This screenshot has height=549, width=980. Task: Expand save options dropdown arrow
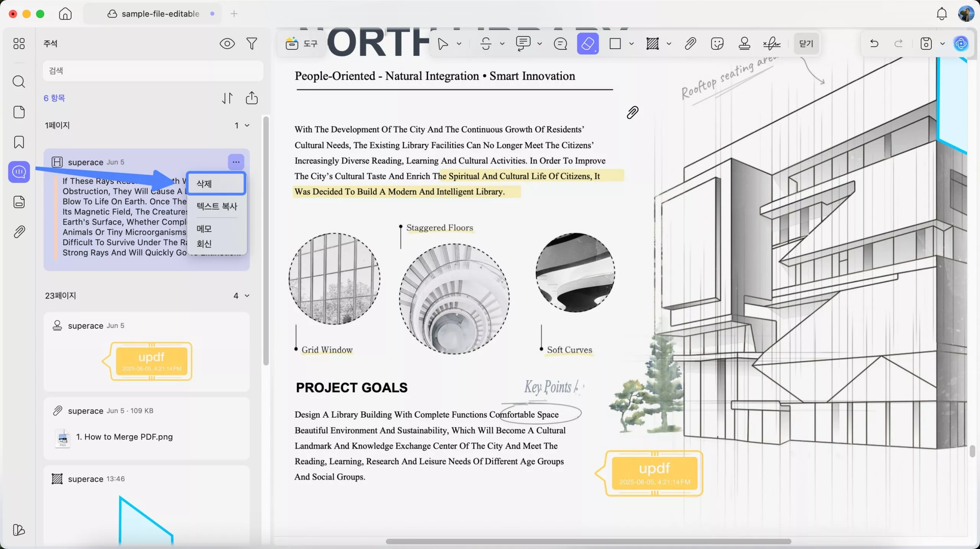click(x=942, y=44)
